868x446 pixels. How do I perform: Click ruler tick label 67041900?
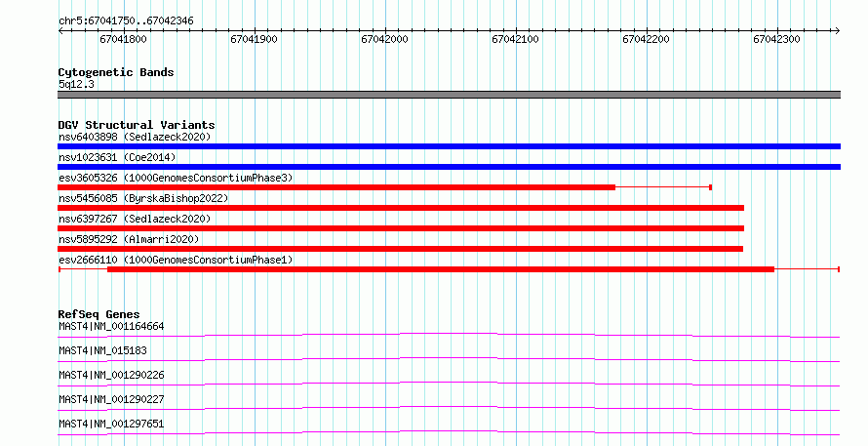pyautogui.click(x=255, y=39)
